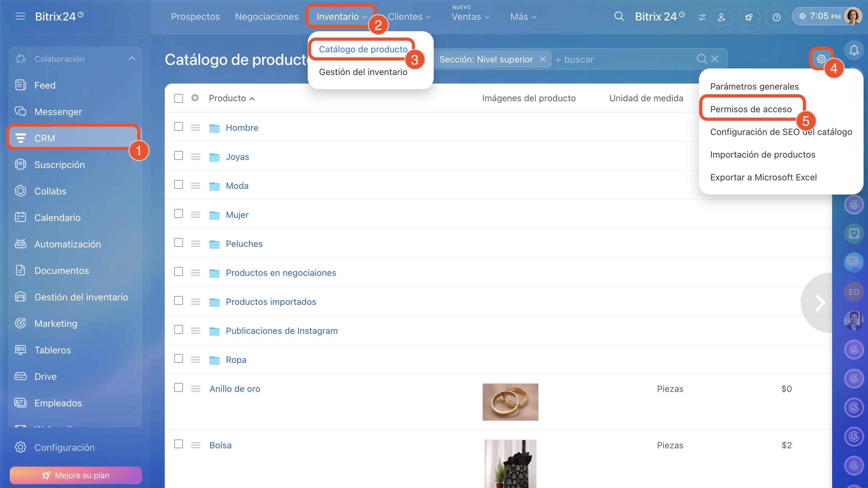Viewport: 868px width, 488px height.
Task: Select the Anillo de oro checkbox
Action: 178,388
